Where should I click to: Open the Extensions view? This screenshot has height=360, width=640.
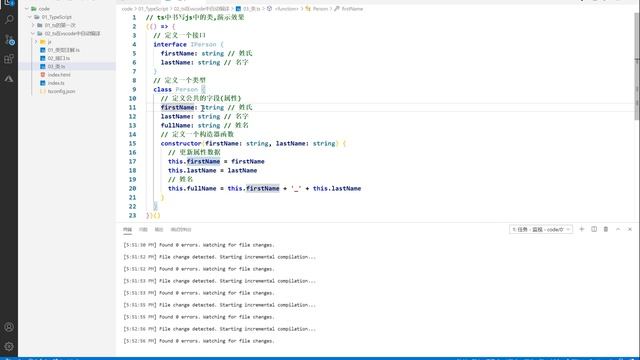pos(9,59)
